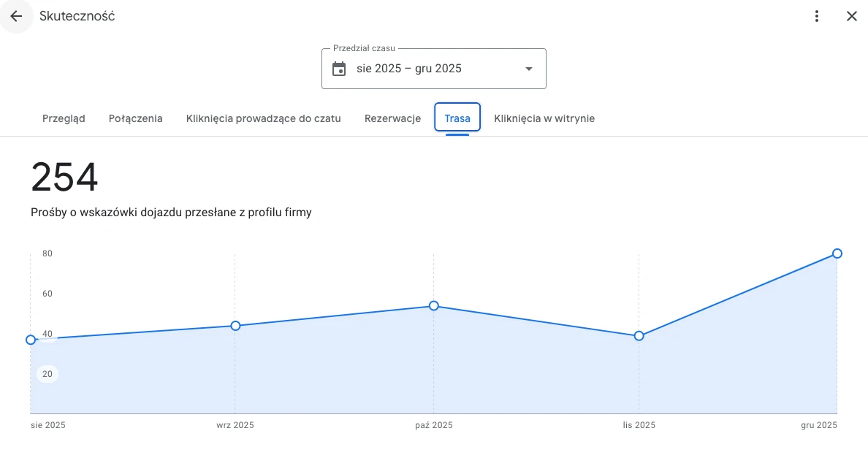The image size is (868, 458).
Task: Open the three-dot more options menu
Action: coord(817,16)
